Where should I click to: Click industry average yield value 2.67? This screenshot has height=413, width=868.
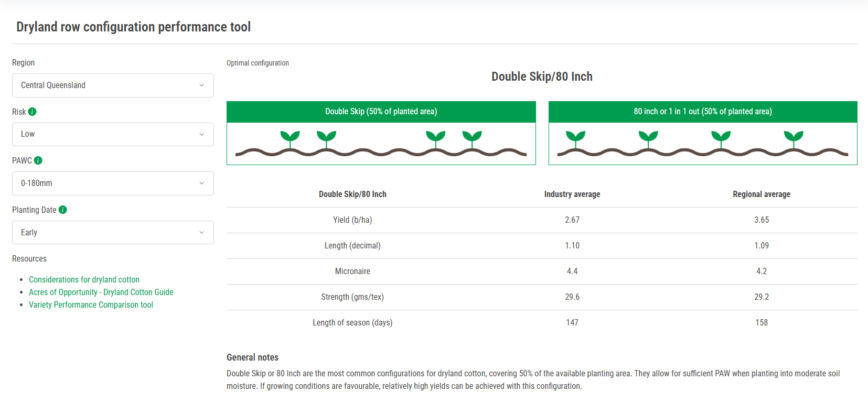pyautogui.click(x=572, y=220)
